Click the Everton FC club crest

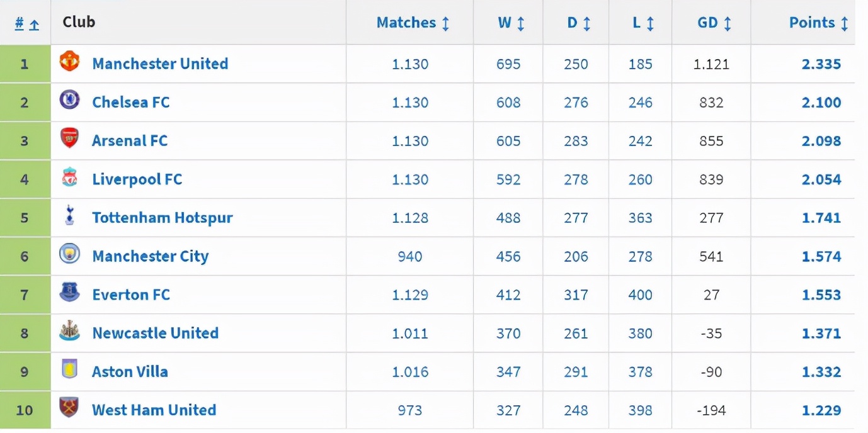coord(69,292)
